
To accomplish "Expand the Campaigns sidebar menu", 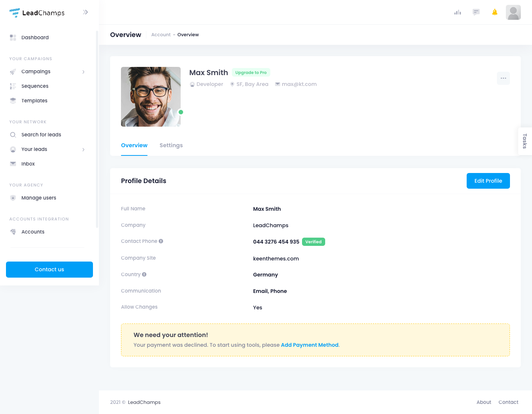I will [x=83, y=71].
